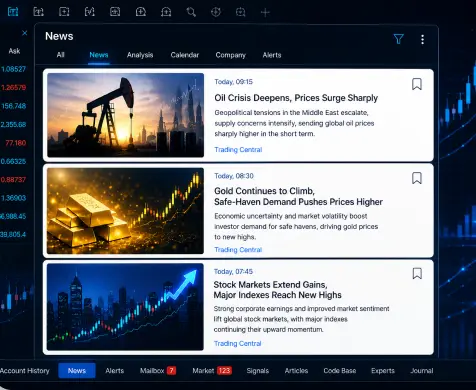
Task: Open the Analysis tab
Action: (x=140, y=55)
